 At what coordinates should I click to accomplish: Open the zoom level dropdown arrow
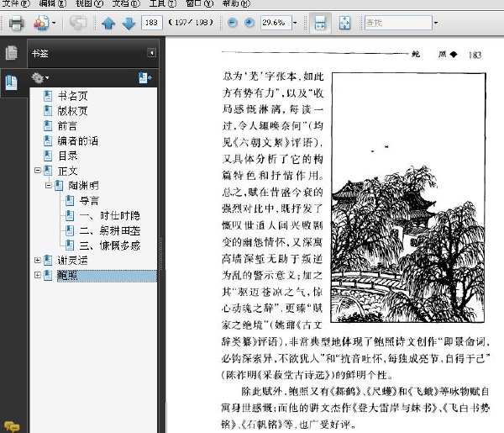(x=295, y=23)
